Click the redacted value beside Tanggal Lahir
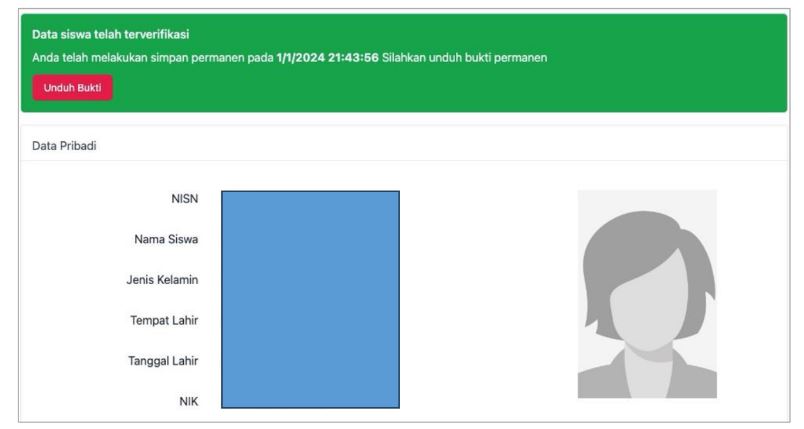 pyautogui.click(x=310, y=361)
